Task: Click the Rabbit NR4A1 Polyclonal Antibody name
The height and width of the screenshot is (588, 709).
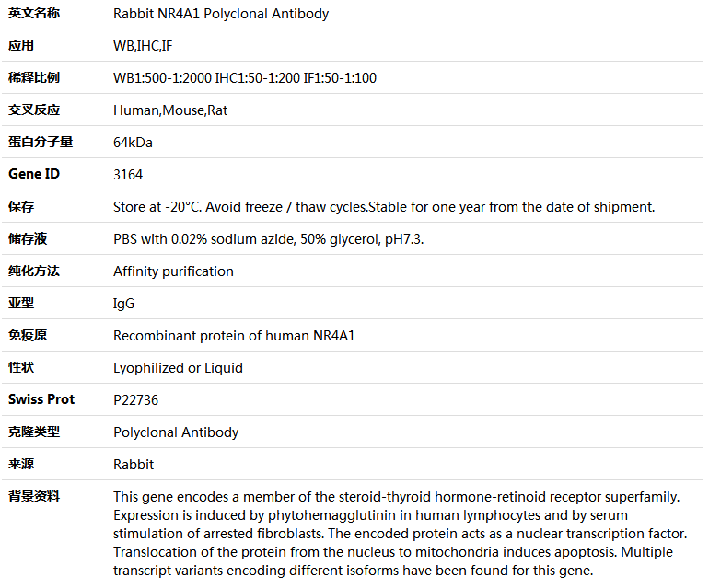Action: tap(221, 14)
